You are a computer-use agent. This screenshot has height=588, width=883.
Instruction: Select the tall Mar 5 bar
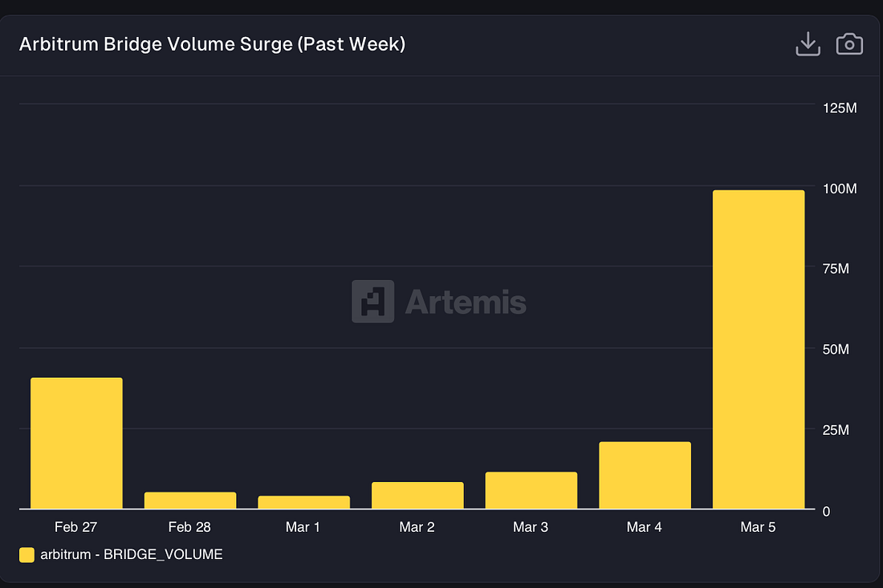coord(759,349)
